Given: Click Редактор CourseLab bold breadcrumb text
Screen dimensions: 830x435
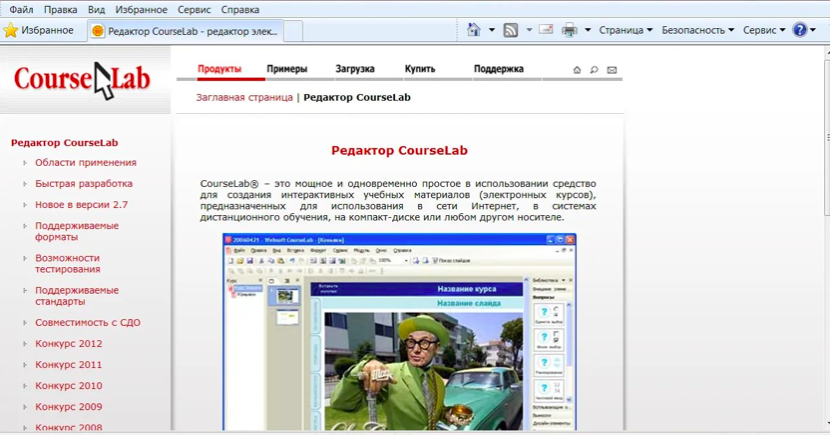Looking at the screenshot, I should pos(357,97).
